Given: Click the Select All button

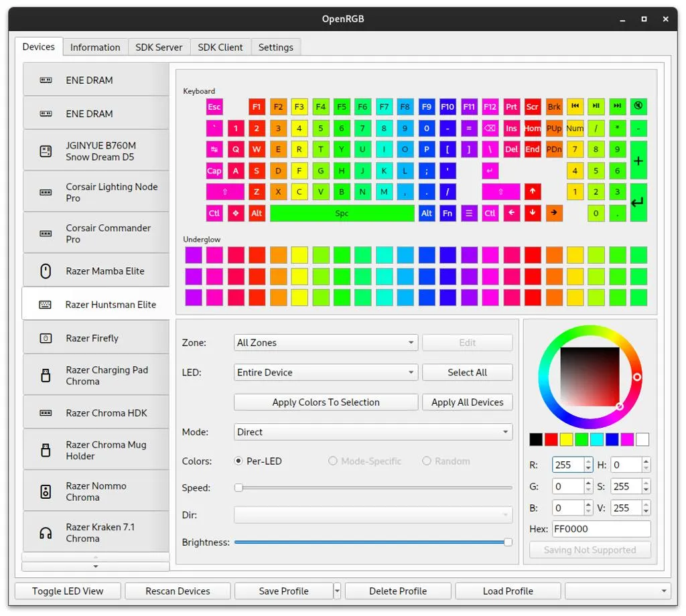Looking at the screenshot, I should (x=467, y=372).
